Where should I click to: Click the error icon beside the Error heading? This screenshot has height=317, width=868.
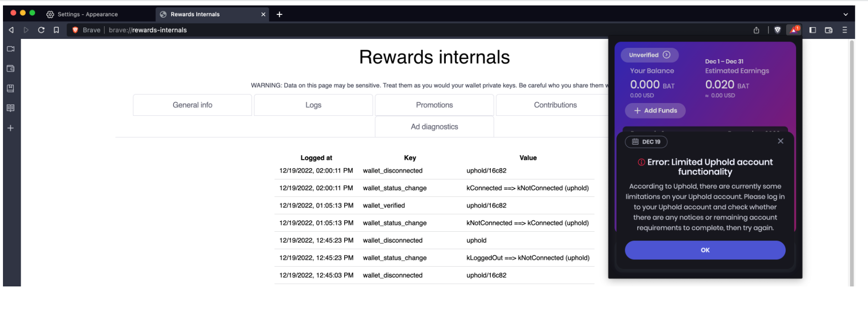coord(641,162)
